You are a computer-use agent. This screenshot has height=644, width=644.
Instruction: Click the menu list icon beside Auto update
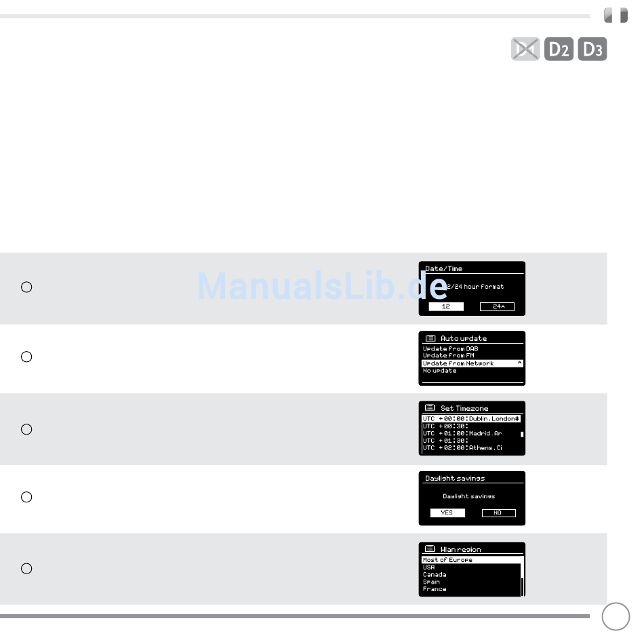pyautogui.click(x=430, y=338)
